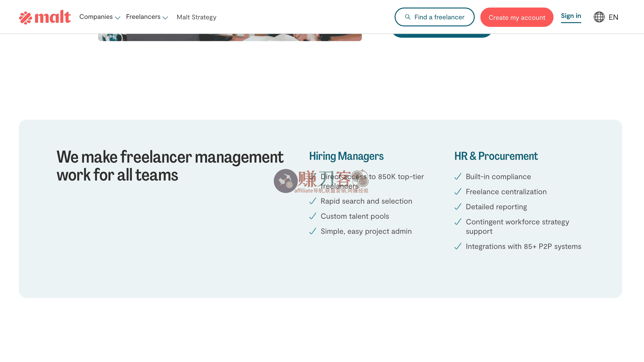Viewport: 644px width, 362px height.
Task: Click the pickaxe watermark circle icon
Action: pos(285,181)
